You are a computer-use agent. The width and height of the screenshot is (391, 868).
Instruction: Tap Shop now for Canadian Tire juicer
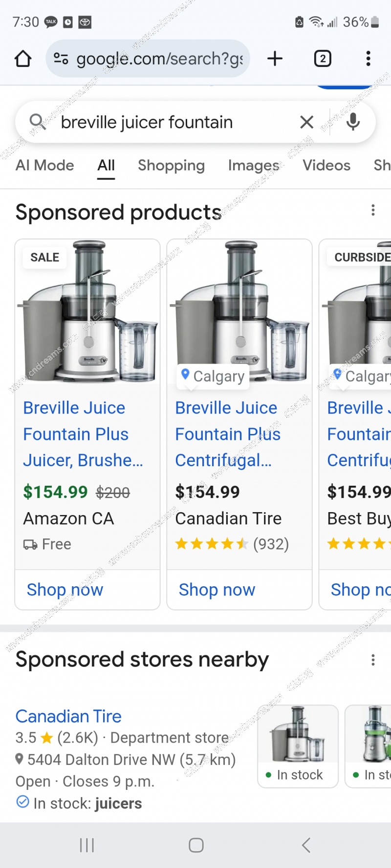coord(217,590)
